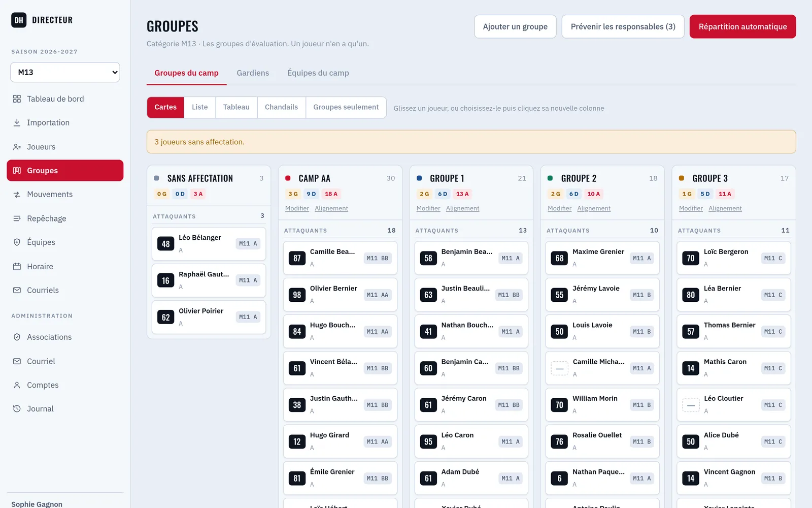Click Prévenir les responsables (3) button

point(623,26)
